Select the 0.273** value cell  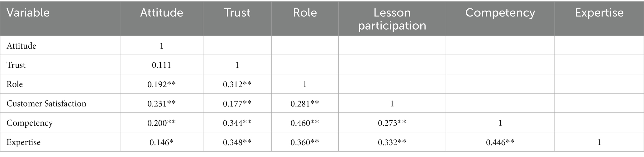pos(392,123)
